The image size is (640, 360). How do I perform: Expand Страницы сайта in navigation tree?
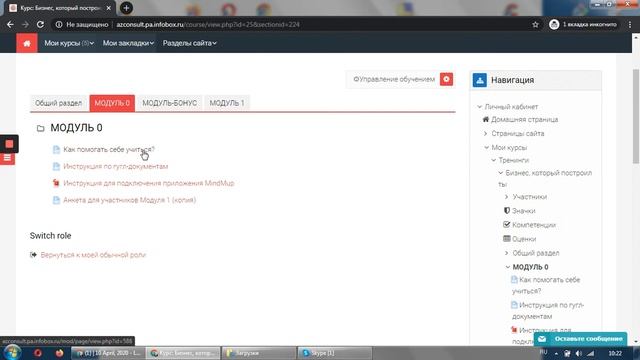tap(485, 133)
